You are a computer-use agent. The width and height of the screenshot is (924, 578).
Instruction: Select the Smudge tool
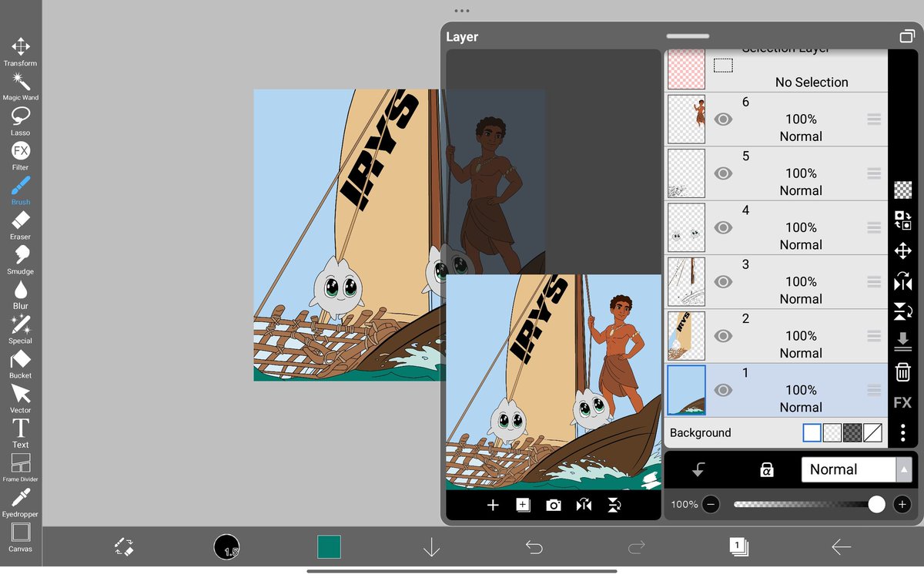(x=21, y=260)
